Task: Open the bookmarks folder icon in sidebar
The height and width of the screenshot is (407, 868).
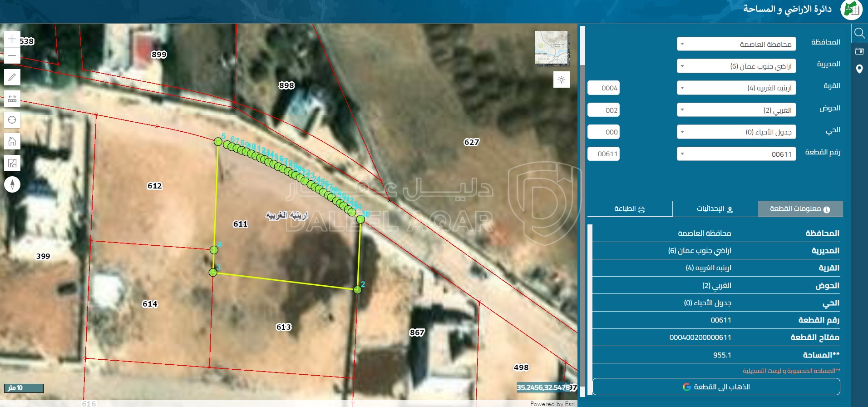Action: click(859, 51)
